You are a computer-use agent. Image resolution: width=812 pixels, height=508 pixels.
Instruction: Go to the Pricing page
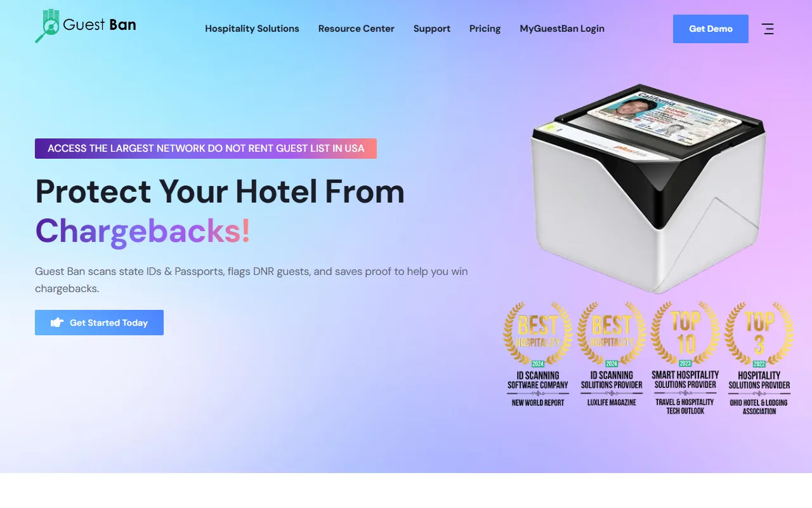click(x=485, y=29)
